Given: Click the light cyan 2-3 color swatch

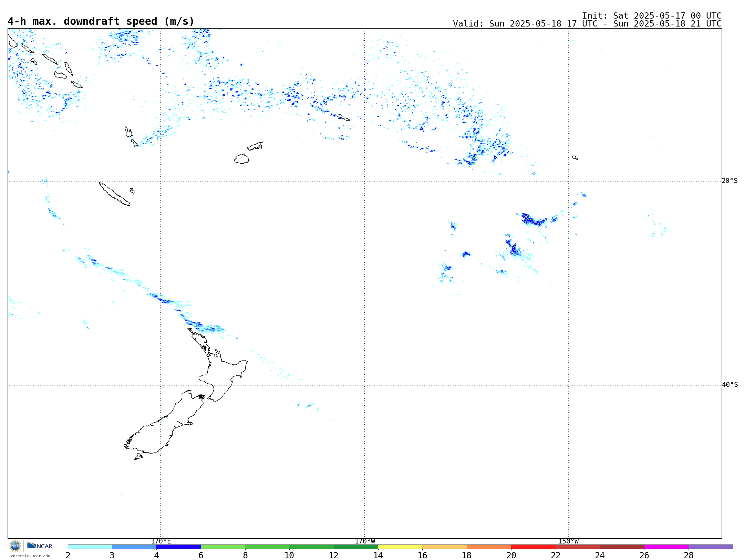Looking at the screenshot, I should [90, 547].
